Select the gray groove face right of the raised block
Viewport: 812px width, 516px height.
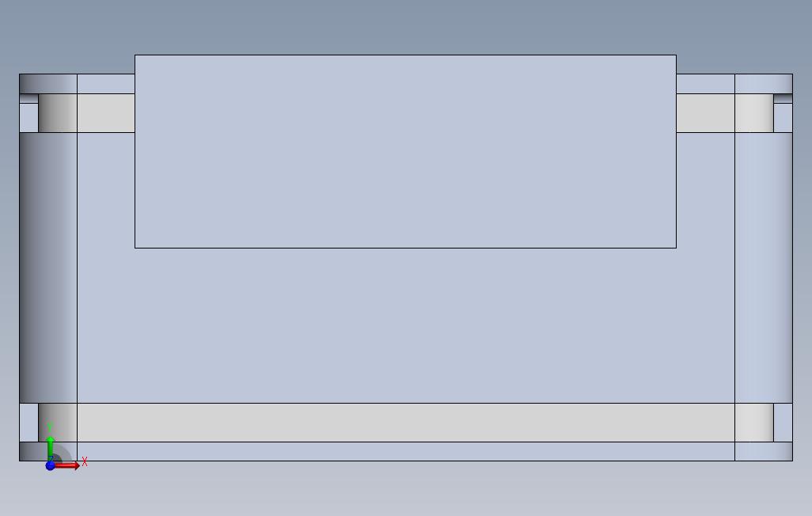point(705,113)
